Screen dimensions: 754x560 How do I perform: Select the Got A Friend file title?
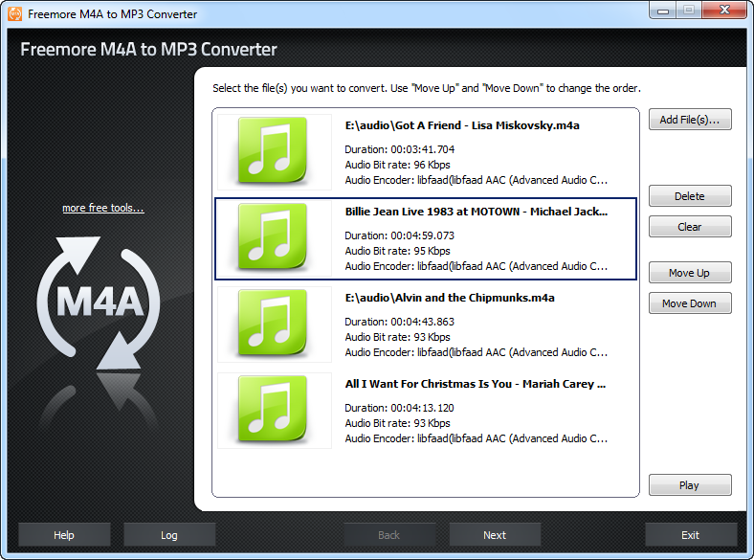click(462, 125)
